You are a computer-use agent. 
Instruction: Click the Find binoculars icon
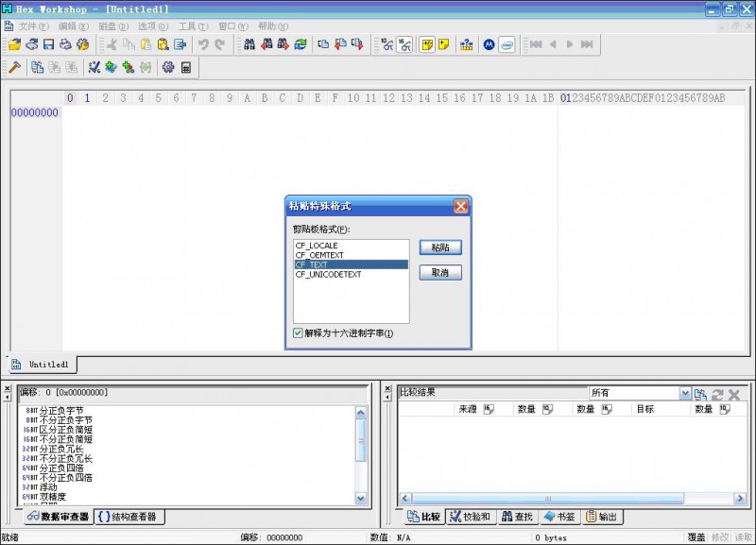click(249, 44)
